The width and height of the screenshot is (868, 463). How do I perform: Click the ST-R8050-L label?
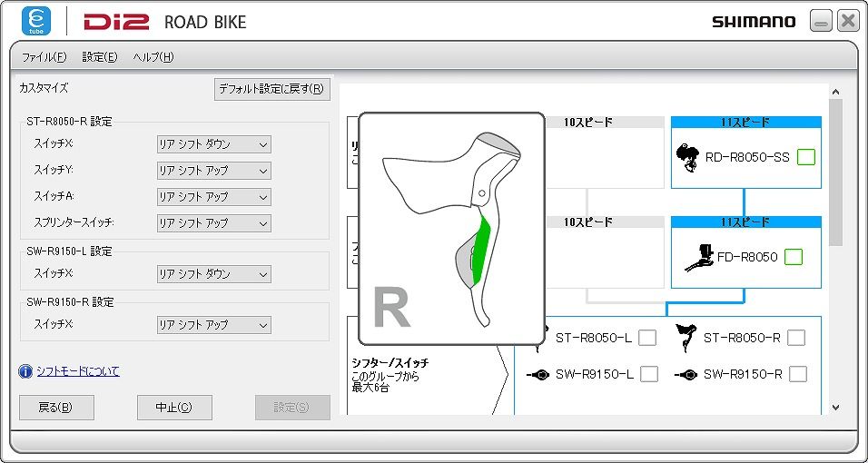pyautogui.click(x=594, y=338)
